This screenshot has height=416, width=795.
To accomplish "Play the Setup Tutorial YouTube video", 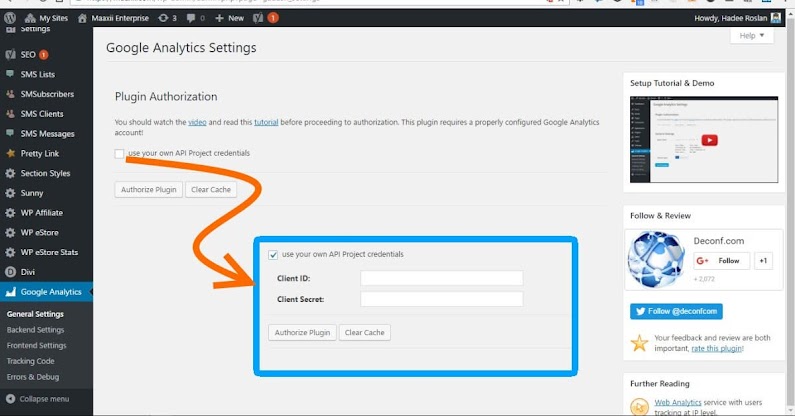I will coord(709,140).
